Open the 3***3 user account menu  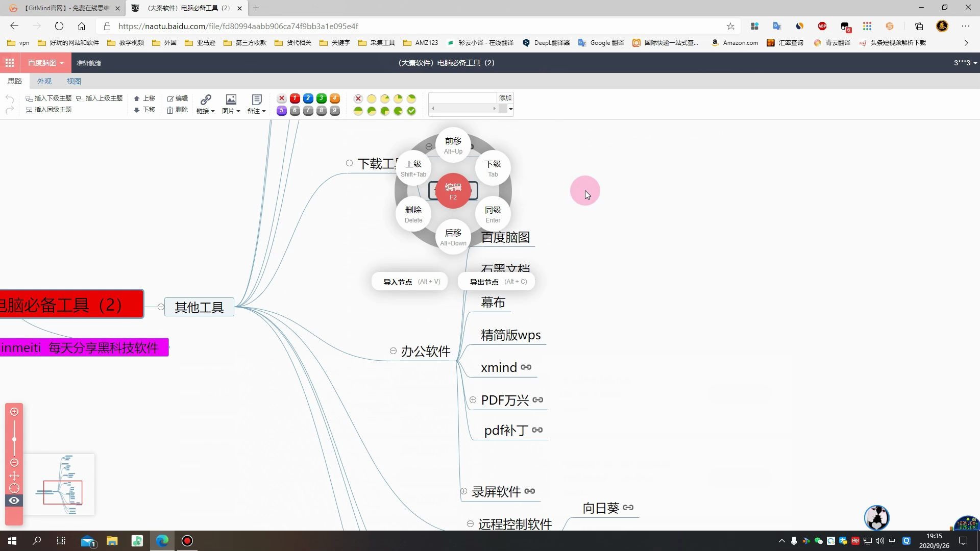965,63
